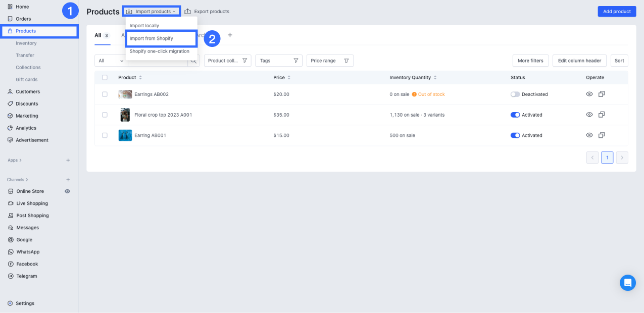
Task: Check the Earring AB001 row checkbox
Action: coord(105,135)
